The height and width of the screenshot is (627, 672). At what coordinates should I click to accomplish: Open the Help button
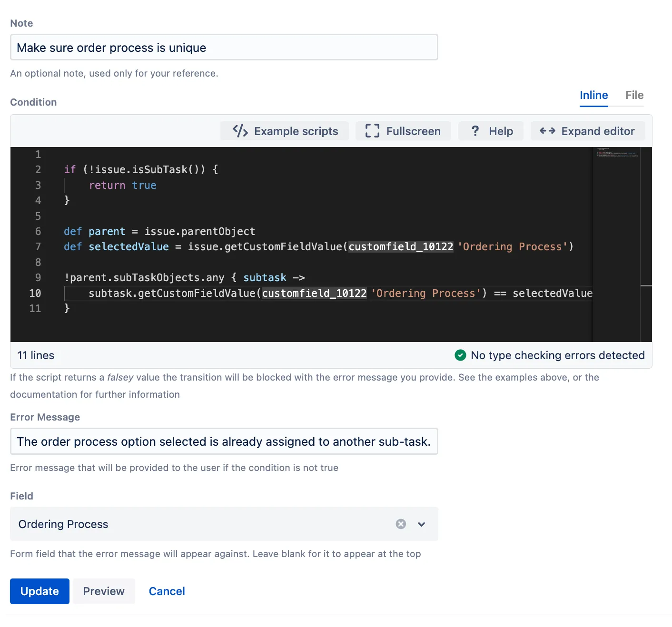[x=491, y=131]
